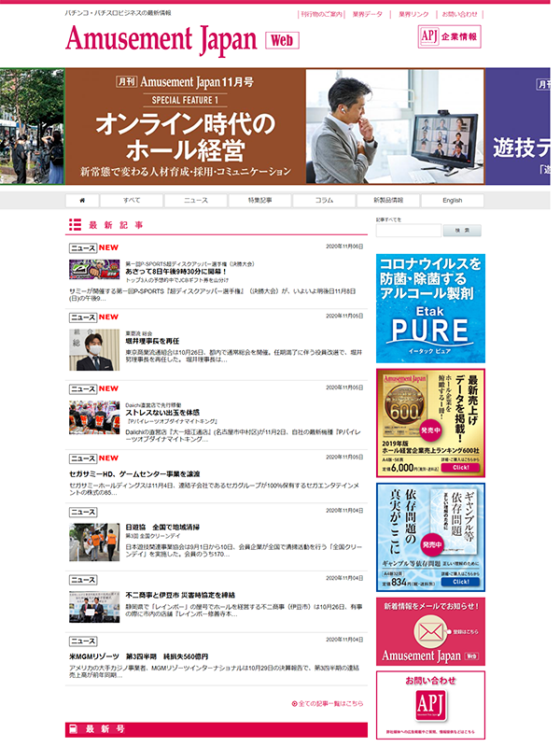This screenshot has height=747, width=560.
Task: Select the すべて navigation tab
Action: coord(132,201)
